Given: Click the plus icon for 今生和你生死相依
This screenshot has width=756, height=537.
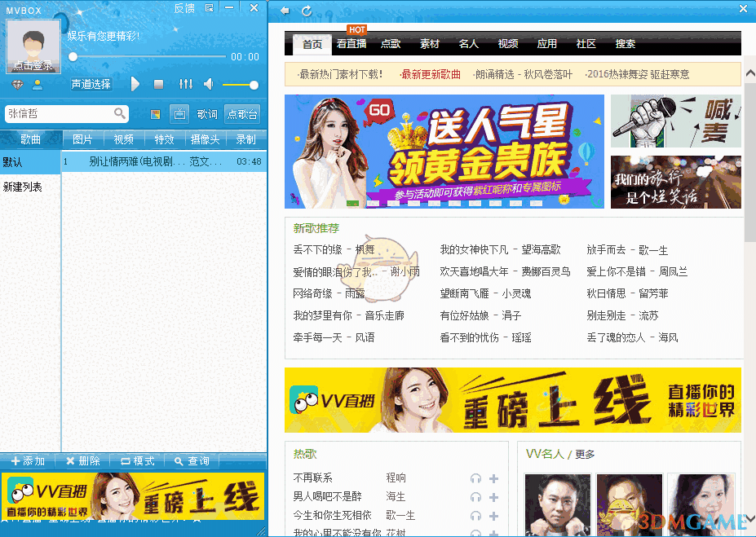Looking at the screenshot, I should [493, 517].
